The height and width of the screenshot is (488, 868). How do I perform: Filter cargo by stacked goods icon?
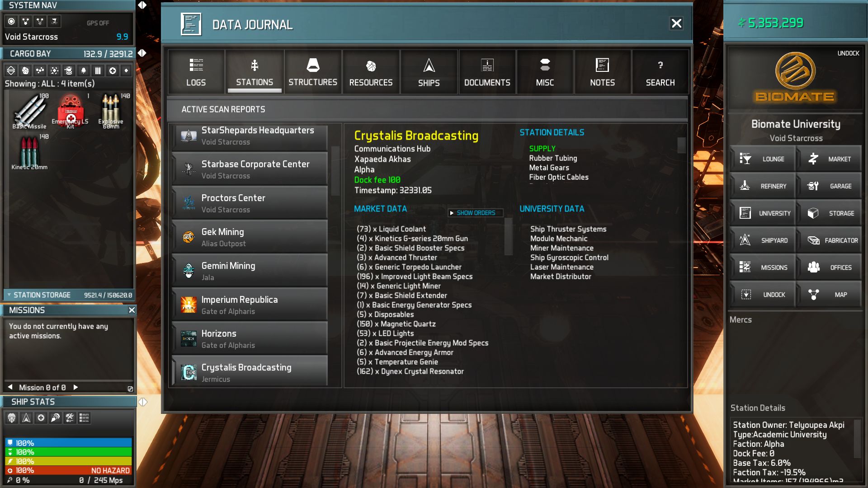(69, 70)
